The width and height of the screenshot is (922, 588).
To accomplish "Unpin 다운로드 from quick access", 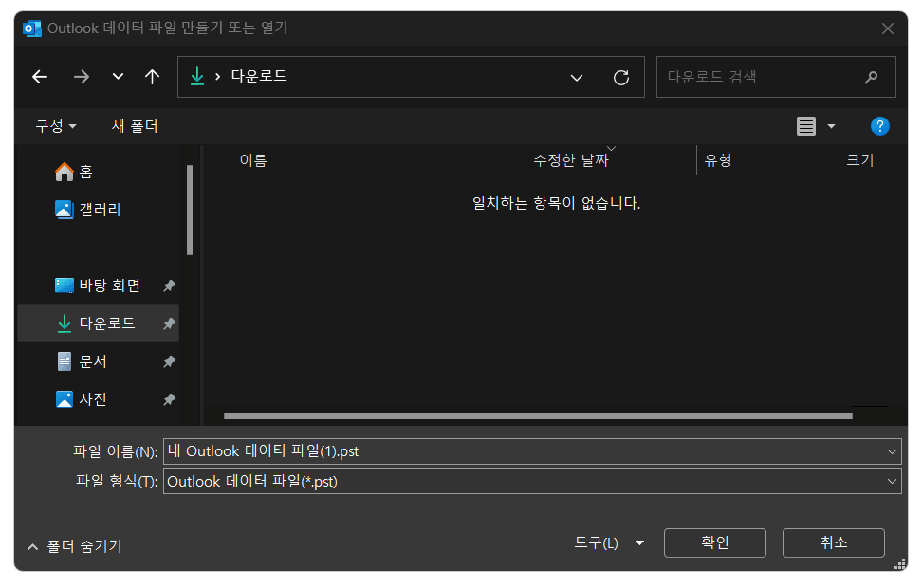I will point(169,323).
